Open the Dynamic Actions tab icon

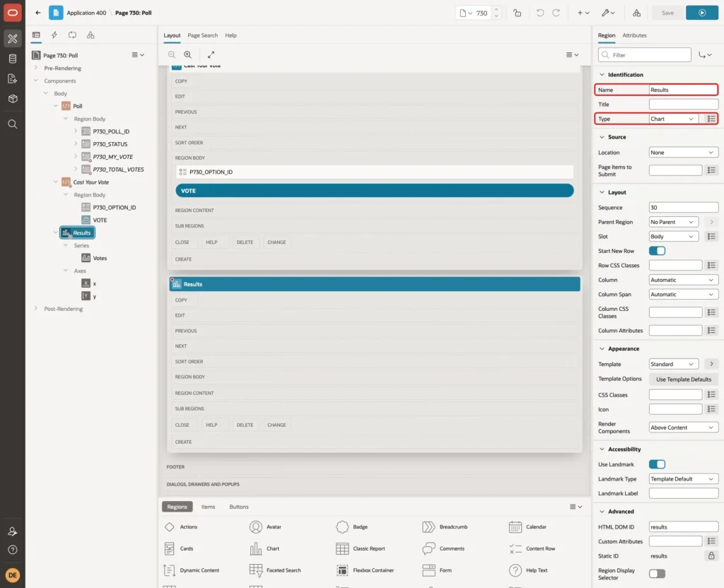click(54, 35)
